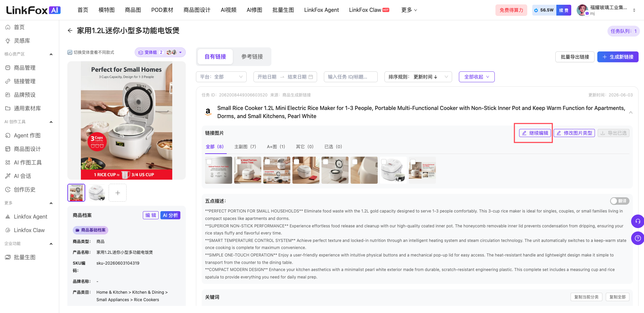The height and width of the screenshot is (313, 644).
Task: Open AI 作图工具 in the sidebar
Action: (28, 162)
